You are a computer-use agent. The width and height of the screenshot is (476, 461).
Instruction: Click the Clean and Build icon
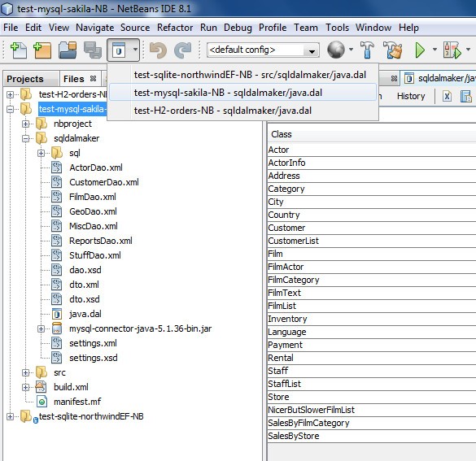click(x=392, y=50)
